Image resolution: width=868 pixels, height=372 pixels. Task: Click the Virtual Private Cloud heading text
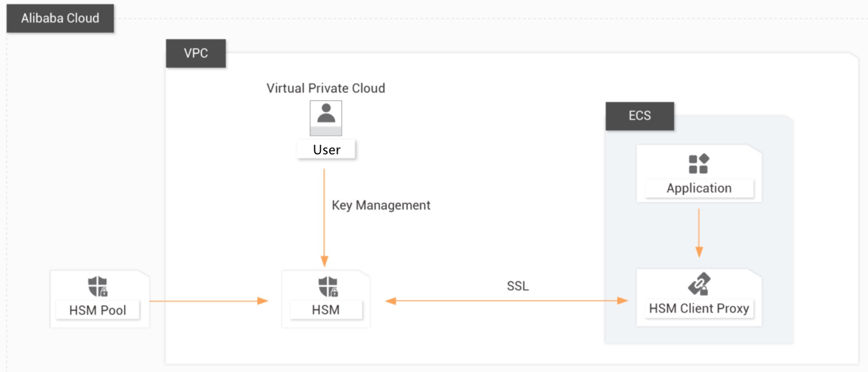coord(326,88)
